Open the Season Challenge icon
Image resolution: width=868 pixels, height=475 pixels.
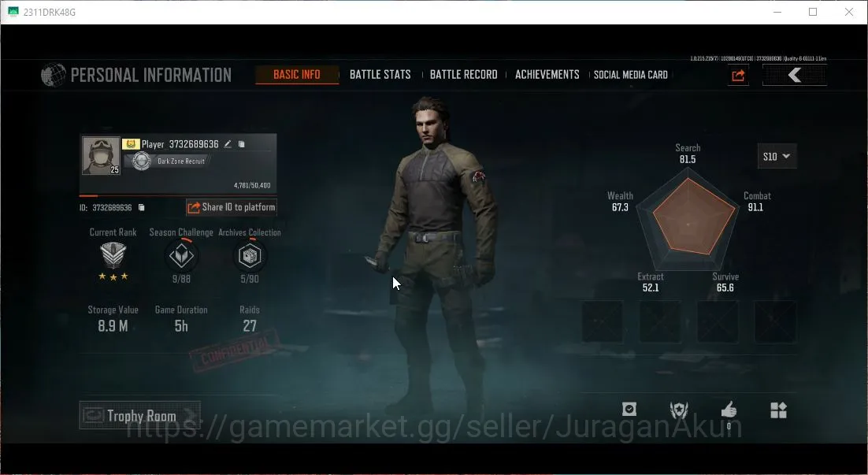click(181, 256)
